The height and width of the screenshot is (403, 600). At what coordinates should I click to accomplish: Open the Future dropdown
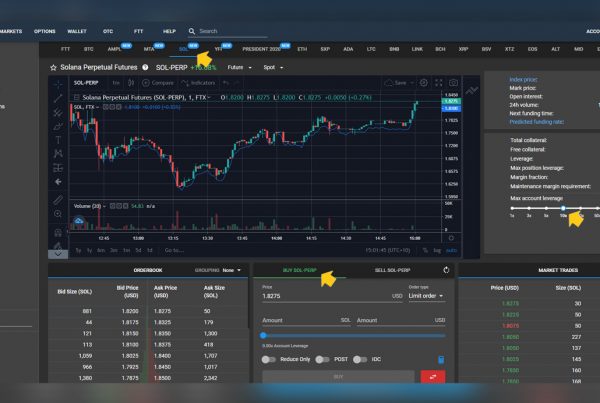click(240, 67)
